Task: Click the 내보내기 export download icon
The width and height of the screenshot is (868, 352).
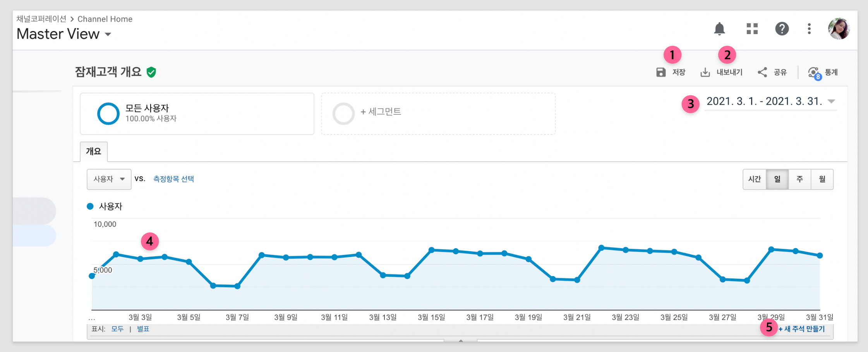Action: pos(705,72)
